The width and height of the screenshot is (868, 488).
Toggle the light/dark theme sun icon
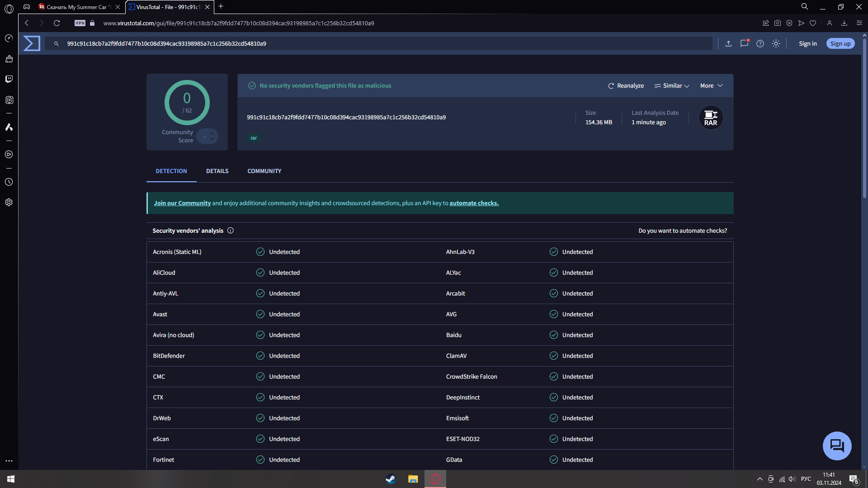pyautogui.click(x=776, y=44)
